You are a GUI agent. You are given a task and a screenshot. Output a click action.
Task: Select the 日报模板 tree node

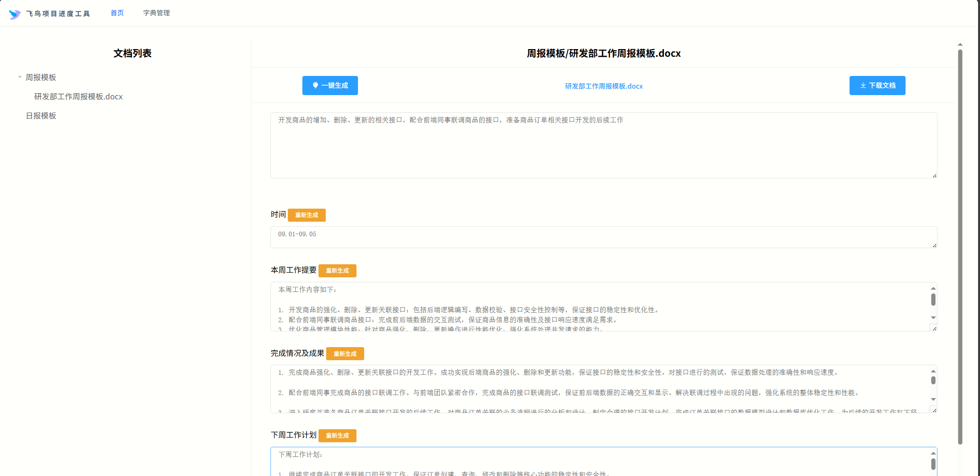[x=41, y=116]
